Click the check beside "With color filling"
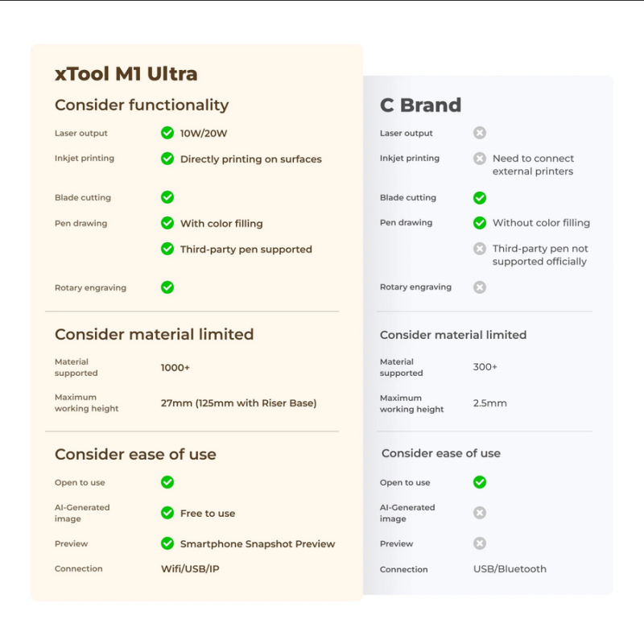This screenshot has height=644, width=644. pyautogui.click(x=167, y=223)
